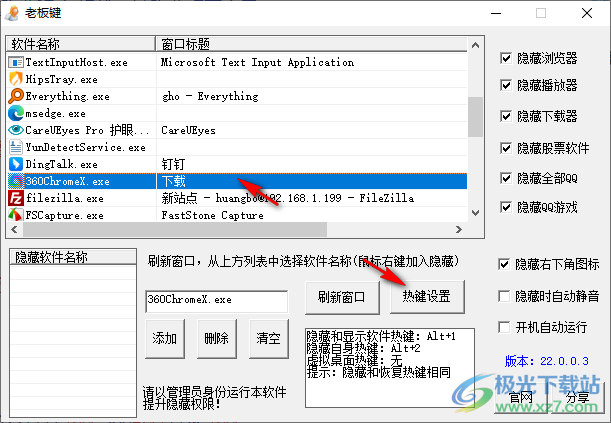Click the TextInputHost.exe icon in list
The height and width of the screenshot is (423, 611).
tap(16, 62)
